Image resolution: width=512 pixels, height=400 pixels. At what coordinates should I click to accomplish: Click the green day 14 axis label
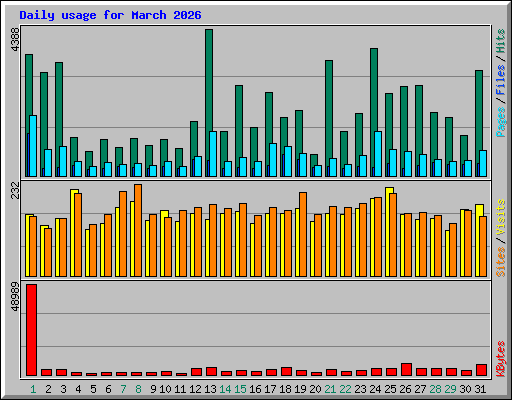click(x=225, y=389)
